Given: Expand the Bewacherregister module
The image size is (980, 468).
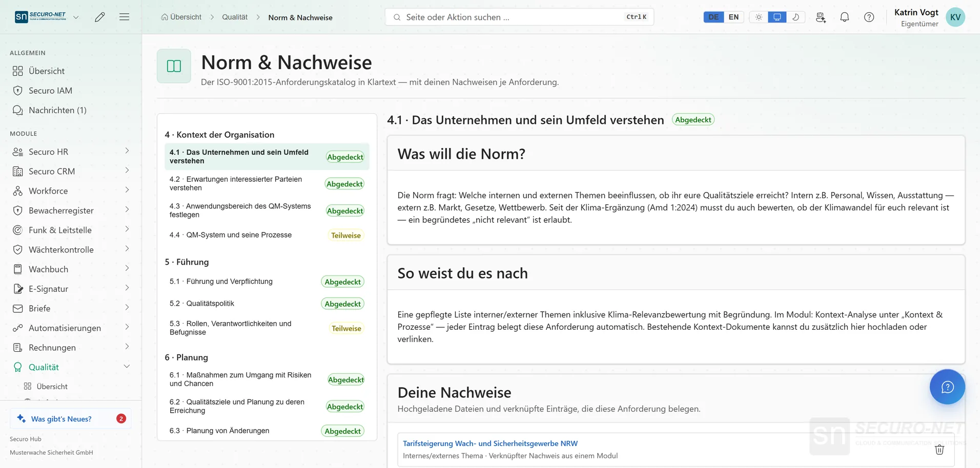Looking at the screenshot, I should [127, 210].
